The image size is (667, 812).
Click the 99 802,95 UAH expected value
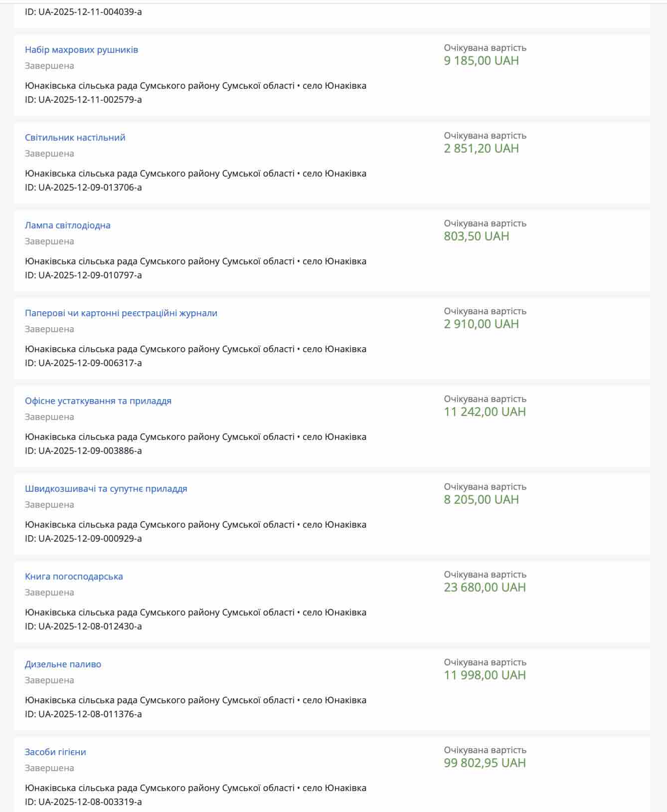[485, 763]
